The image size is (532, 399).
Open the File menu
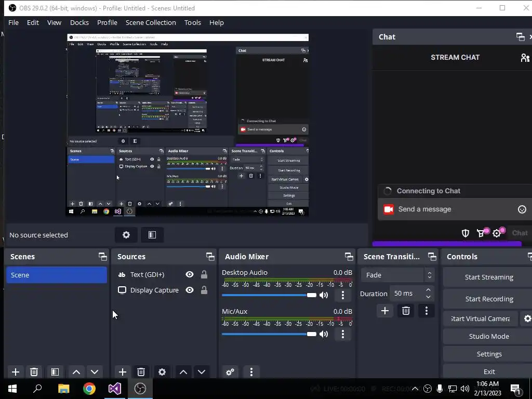(x=14, y=22)
